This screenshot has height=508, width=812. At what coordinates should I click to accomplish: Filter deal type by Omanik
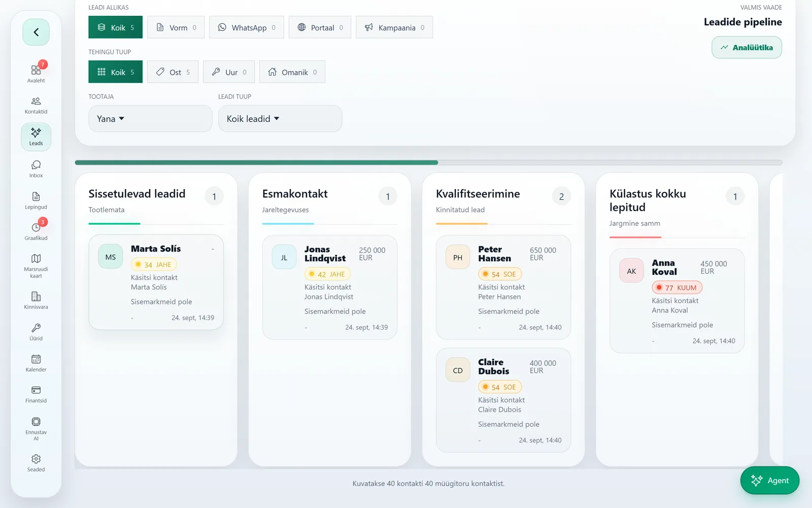point(292,72)
